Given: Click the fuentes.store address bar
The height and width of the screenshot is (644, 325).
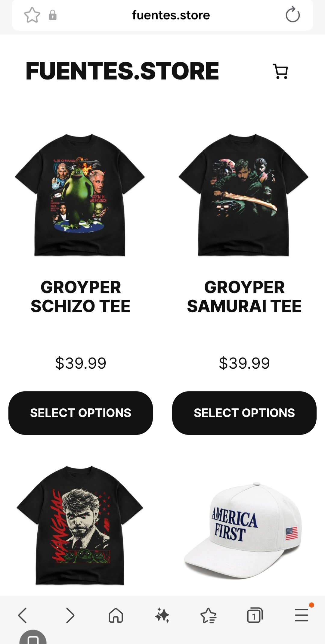Looking at the screenshot, I should pyautogui.click(x=171, y=15).
